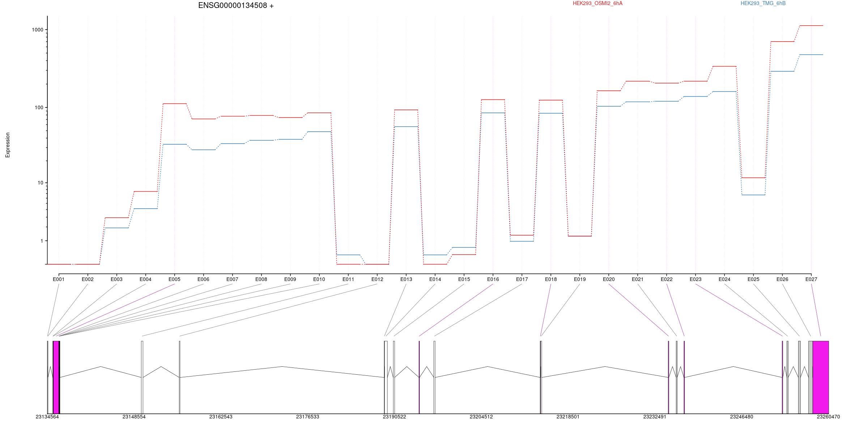
Task: Click the E001 exon label
Action: (59, 279)
